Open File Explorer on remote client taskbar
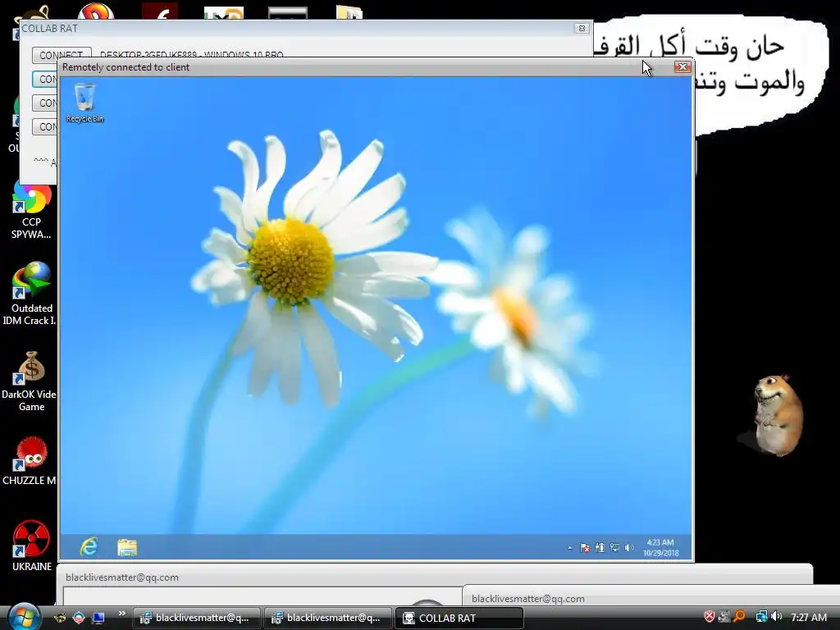 pos(127,547)
